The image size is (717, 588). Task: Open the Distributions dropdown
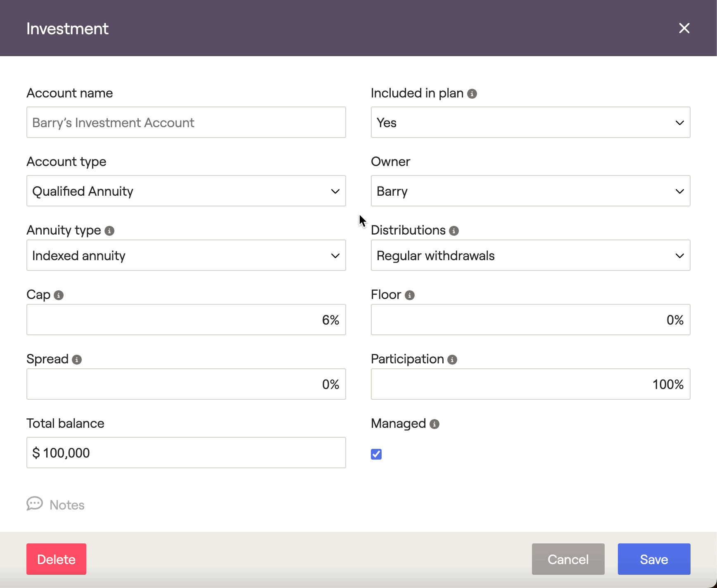pos(530,256)
